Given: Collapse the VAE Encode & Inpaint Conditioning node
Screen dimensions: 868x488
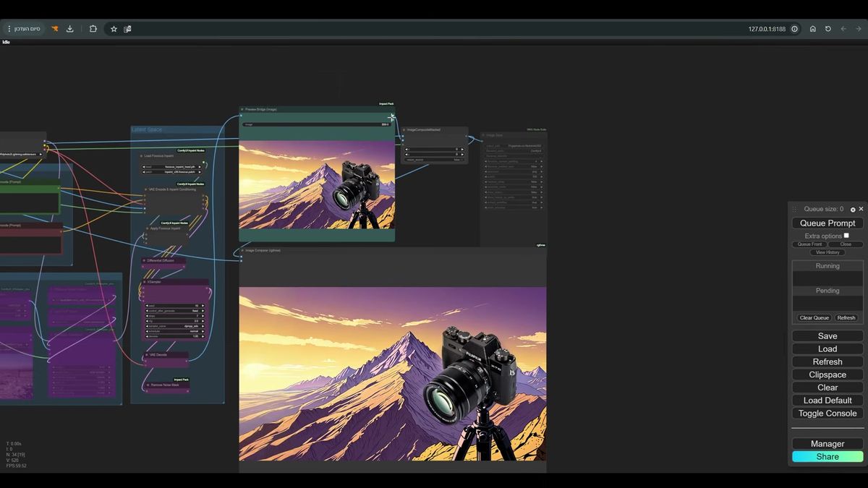Looking at the screenshot, I should point(146,189).
